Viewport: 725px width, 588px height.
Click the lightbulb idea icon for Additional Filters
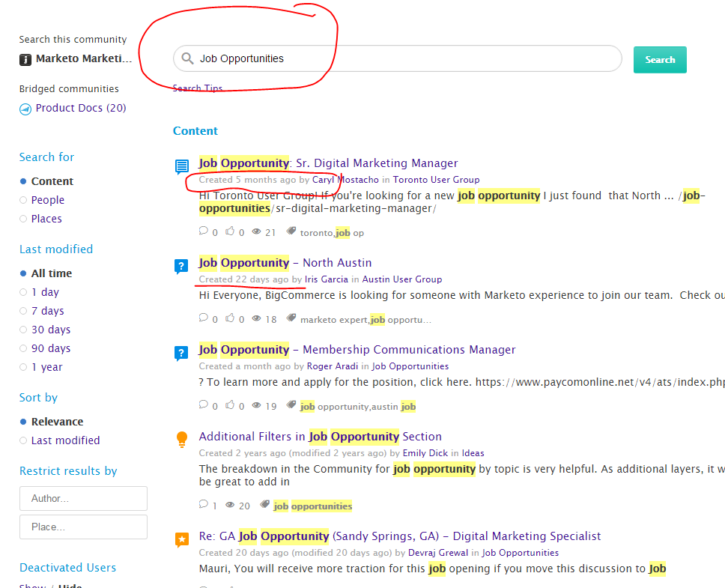(182, 439)
